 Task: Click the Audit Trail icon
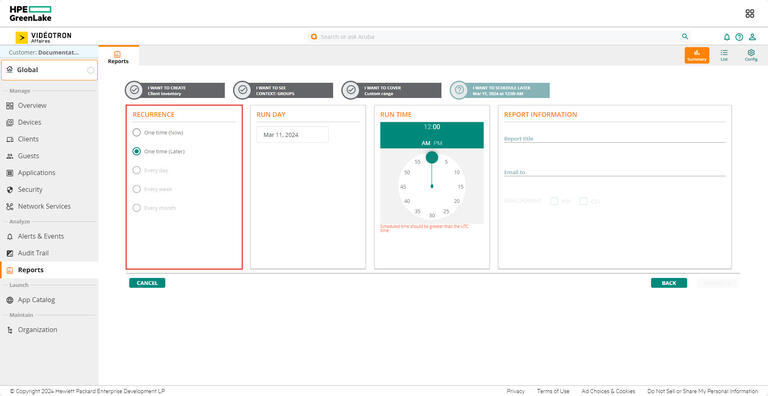[10, 253]
